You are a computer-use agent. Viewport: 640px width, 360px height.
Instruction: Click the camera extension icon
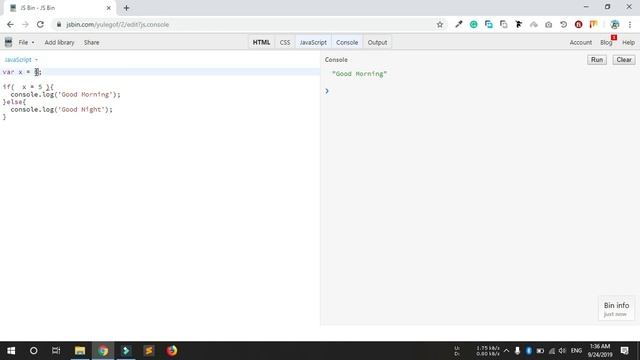[x=549, y=24]
